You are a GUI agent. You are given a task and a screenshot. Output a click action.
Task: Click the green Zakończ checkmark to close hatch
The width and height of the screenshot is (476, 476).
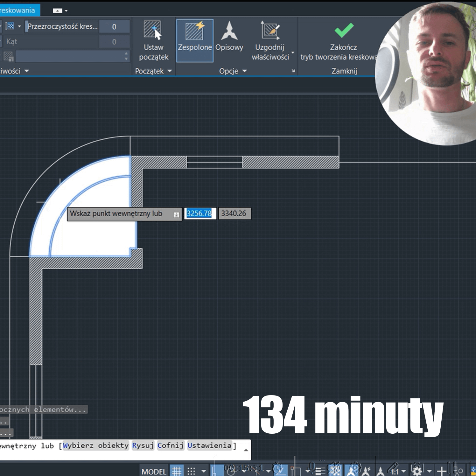(x=344, y=30)
